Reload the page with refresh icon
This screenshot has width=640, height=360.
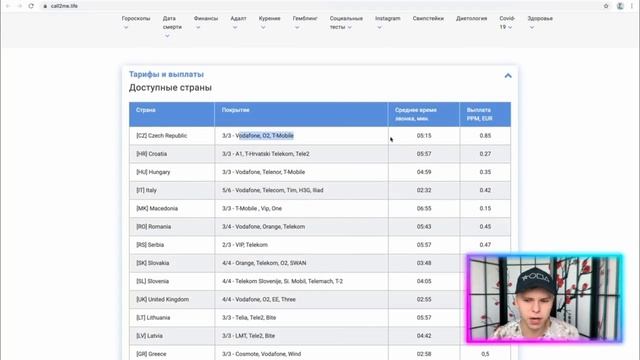tap(31, 6)
